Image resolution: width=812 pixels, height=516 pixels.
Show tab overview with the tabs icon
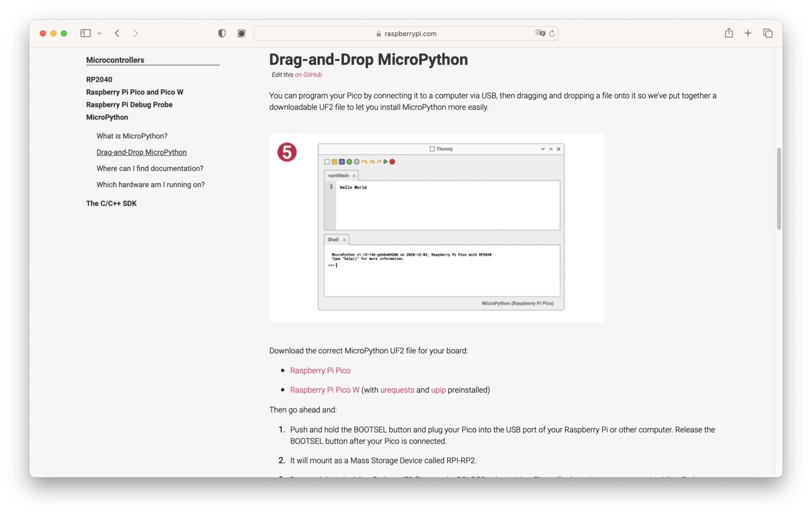767,33
